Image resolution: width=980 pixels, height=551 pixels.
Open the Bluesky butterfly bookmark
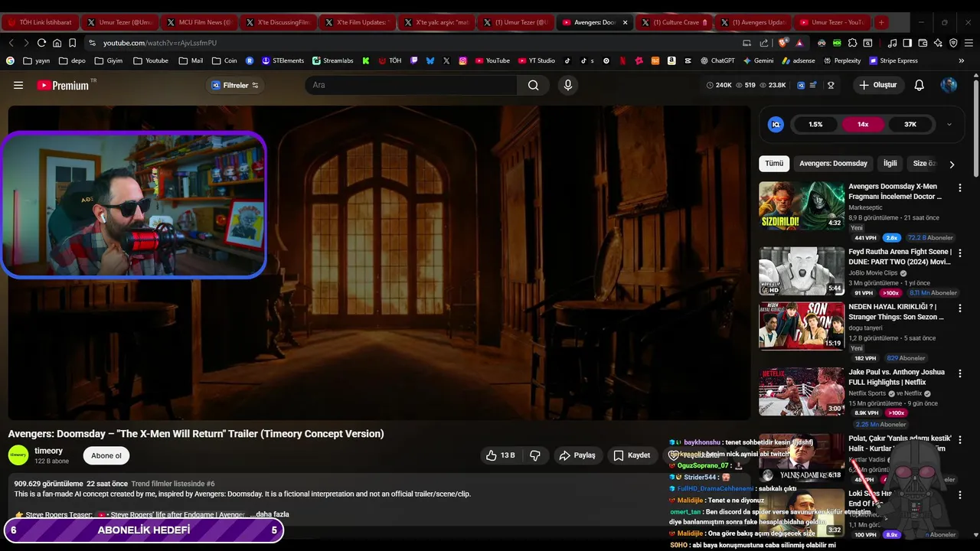click(x=430, y=60)
